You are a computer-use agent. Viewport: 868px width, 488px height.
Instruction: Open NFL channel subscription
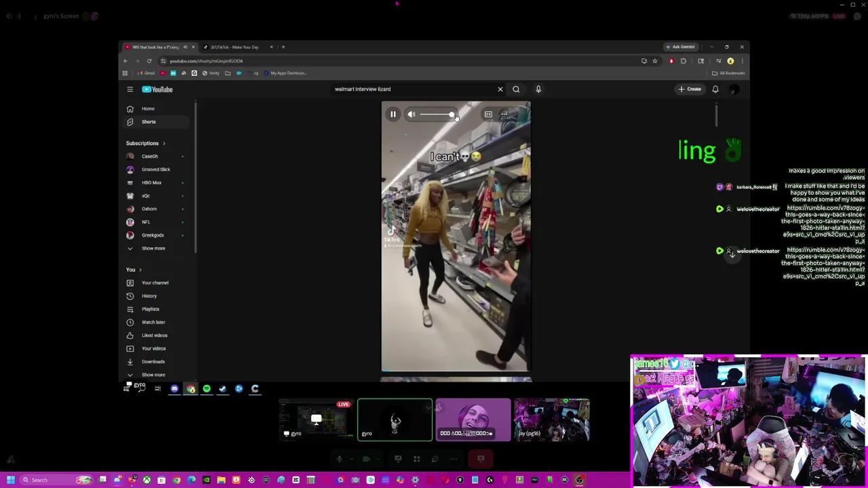155,222
